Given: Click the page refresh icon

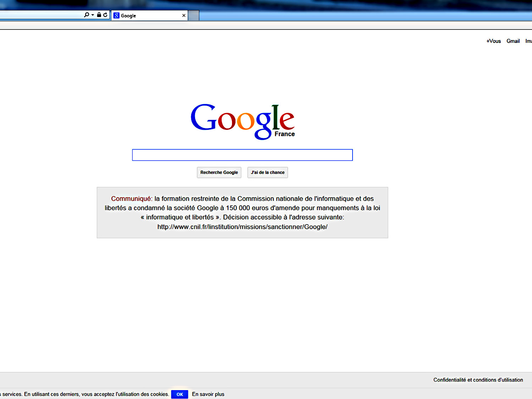Looking at the screenshot, I should click(105, 15).
